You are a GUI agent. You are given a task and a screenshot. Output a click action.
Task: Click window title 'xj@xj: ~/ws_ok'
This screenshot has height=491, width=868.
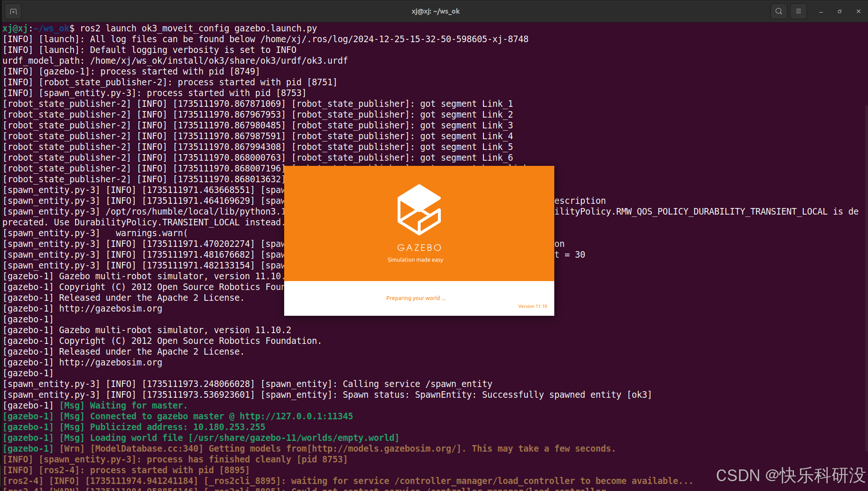click(x=436, y=11)
